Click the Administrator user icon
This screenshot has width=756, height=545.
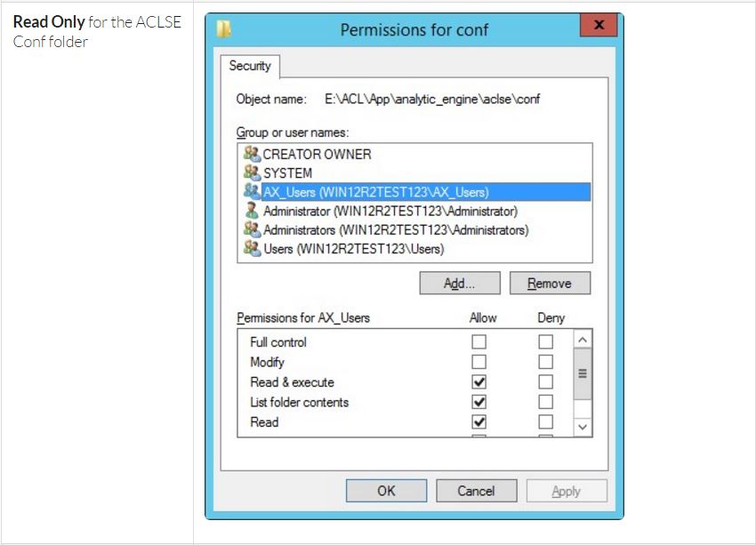[x=251, y=211]
